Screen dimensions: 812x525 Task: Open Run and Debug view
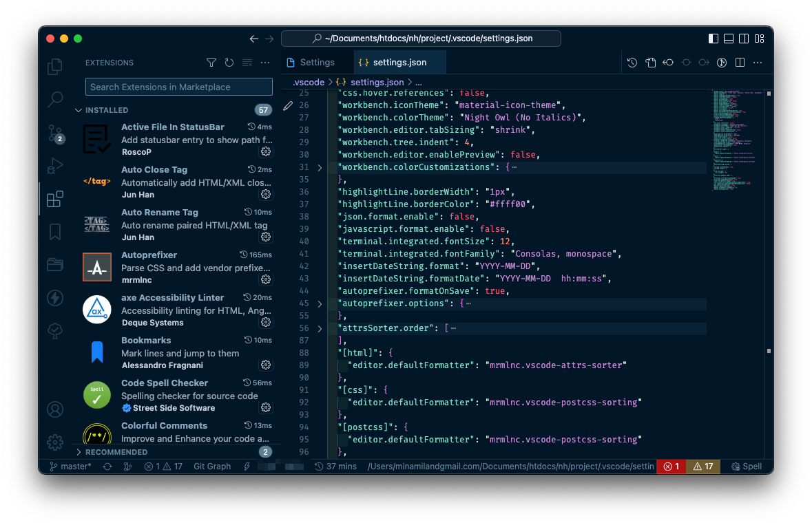click(x=55, y=166)
